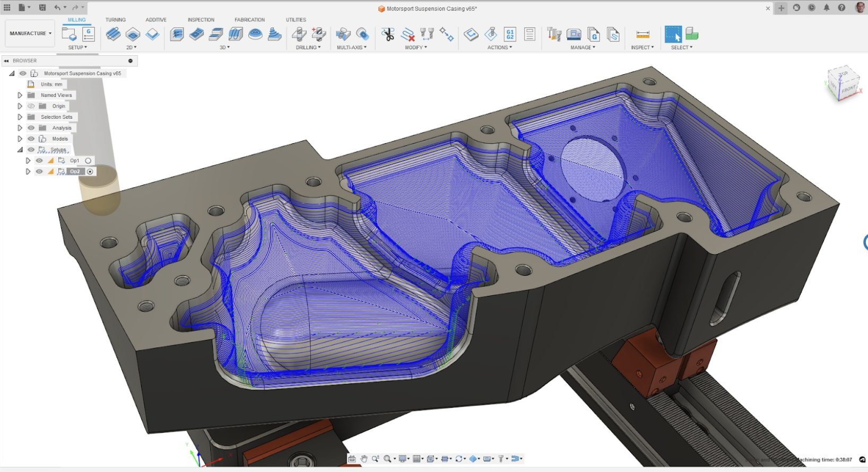Open the MANUFACTURE workspace dropdown
868x472 pixels.
(x=30, y=33)
